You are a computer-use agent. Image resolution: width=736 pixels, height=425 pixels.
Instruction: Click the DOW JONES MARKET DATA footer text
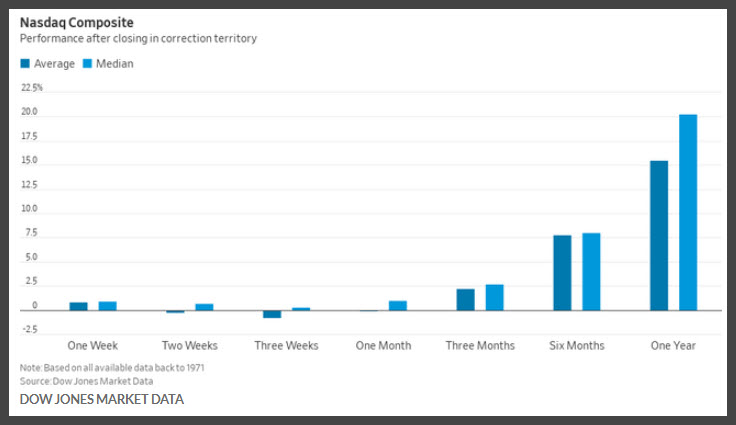pos(102,399)
